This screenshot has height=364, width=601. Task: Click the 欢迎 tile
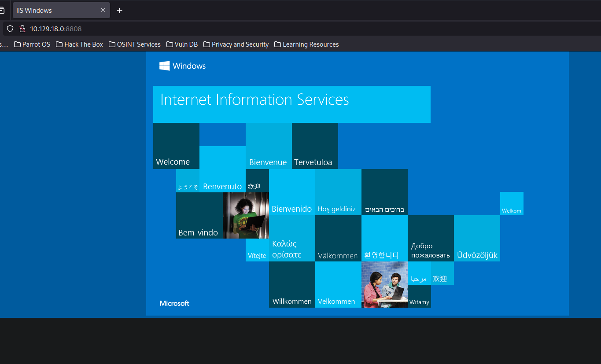point(442,273)
